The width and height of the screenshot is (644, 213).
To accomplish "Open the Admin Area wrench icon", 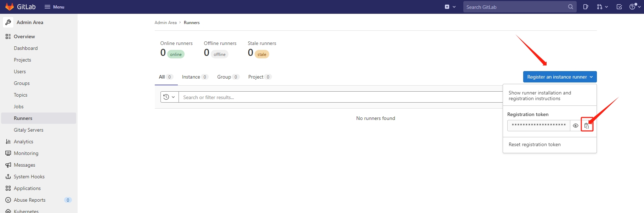I will click(x=8, y=22).
